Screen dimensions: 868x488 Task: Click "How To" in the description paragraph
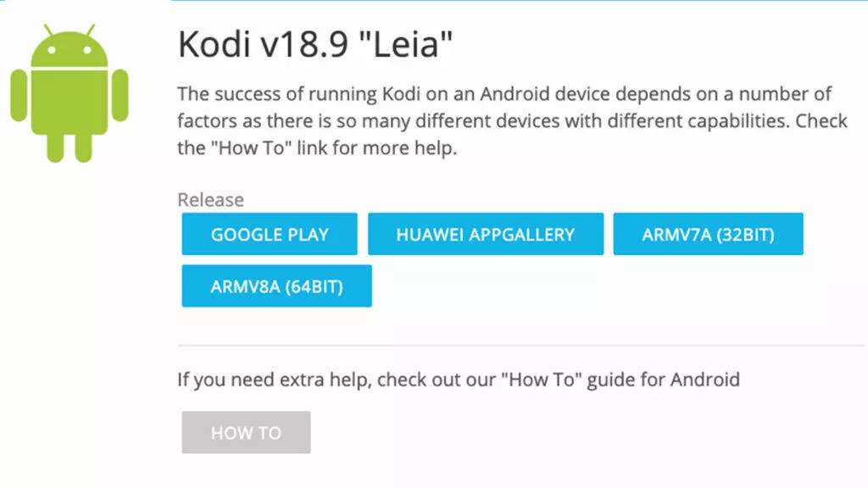point(250,147)
